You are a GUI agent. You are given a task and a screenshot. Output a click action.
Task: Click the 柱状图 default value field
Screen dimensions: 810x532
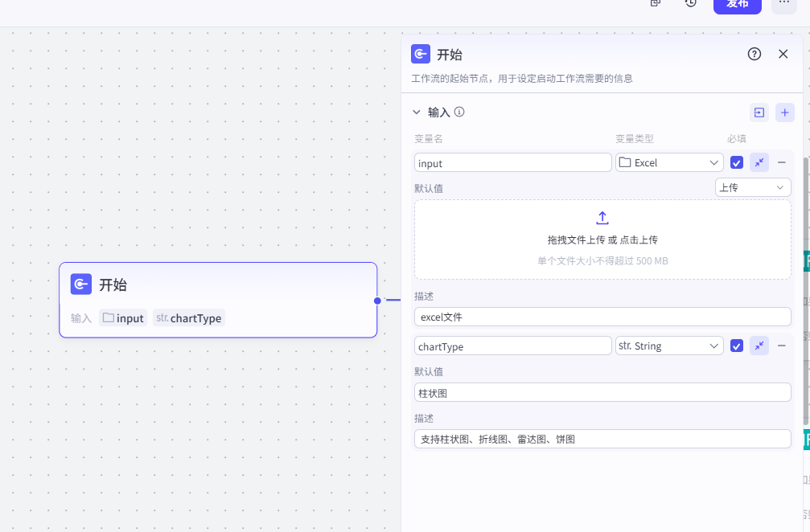(602, 392)
